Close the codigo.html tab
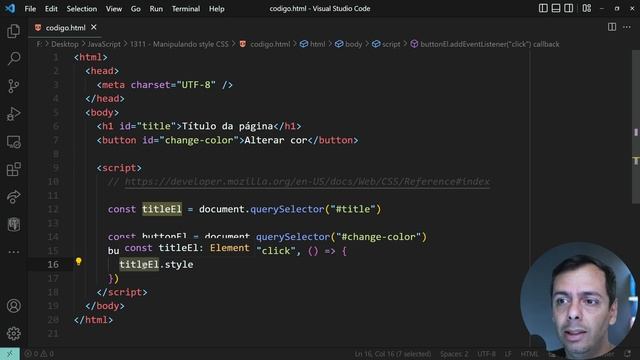The height and width of the screenshot is (360, 640). pyautogui.click(x=93, y=27)
